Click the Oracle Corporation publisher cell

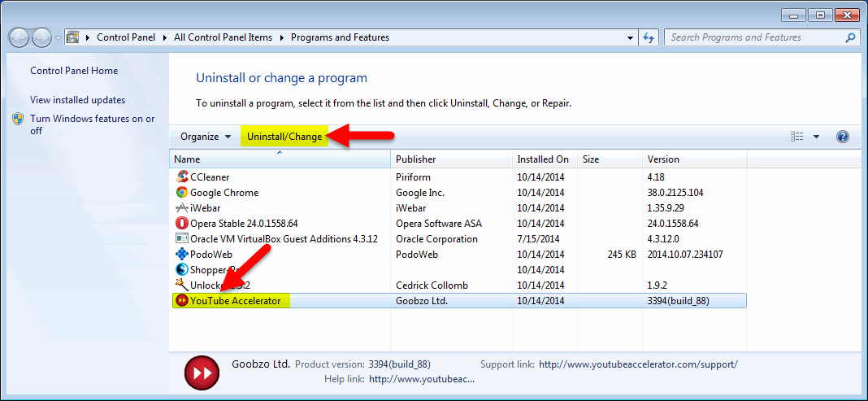click(436, 239)
